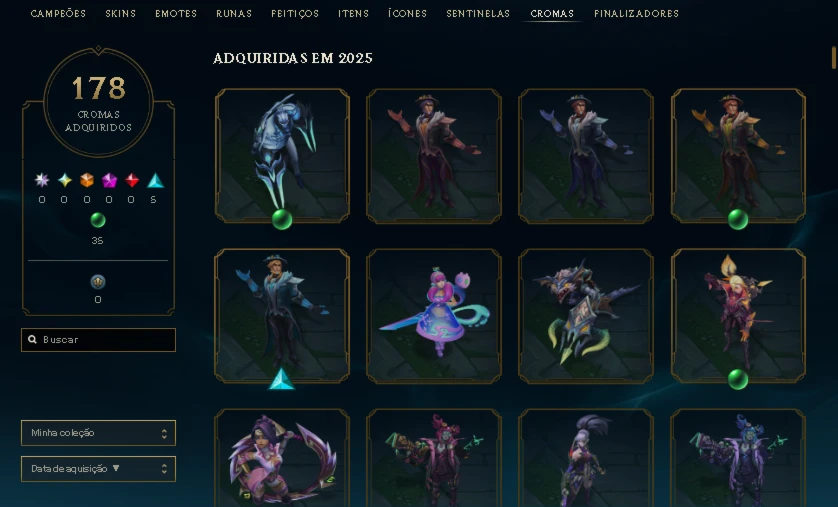Go to the Finalizadores tab
This screenshot has width=838, height=507.
point(636,13)
